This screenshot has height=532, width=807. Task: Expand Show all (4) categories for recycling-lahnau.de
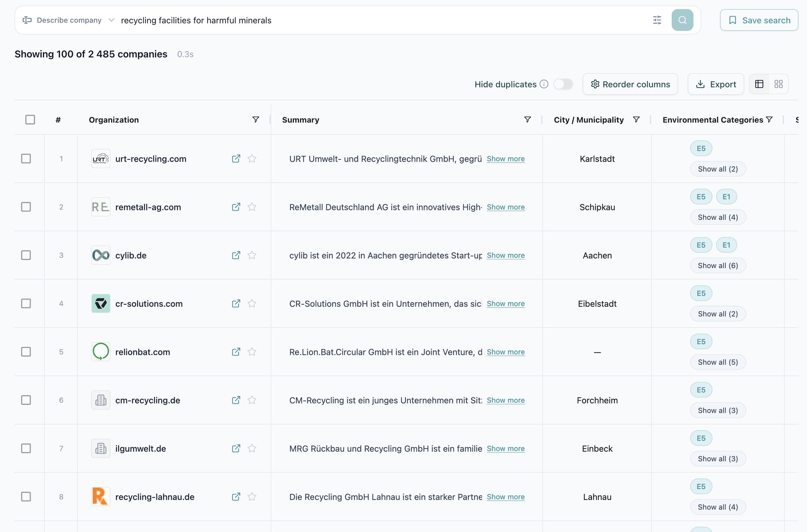tap(718, 507)
